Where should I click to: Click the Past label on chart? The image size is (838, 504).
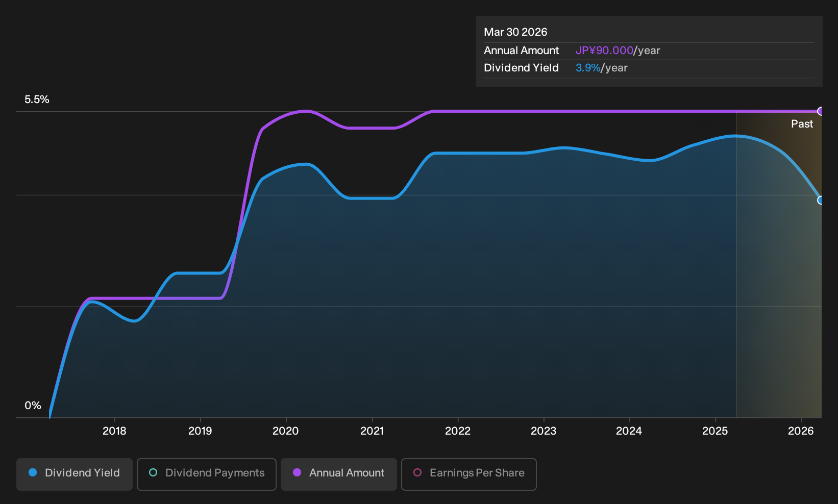802,124
